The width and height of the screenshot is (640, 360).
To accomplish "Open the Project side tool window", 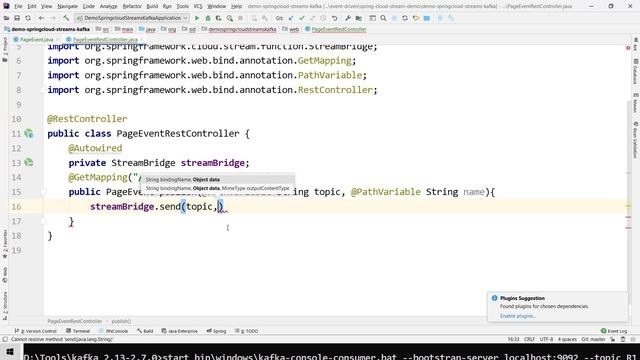I will pos(5,50).
